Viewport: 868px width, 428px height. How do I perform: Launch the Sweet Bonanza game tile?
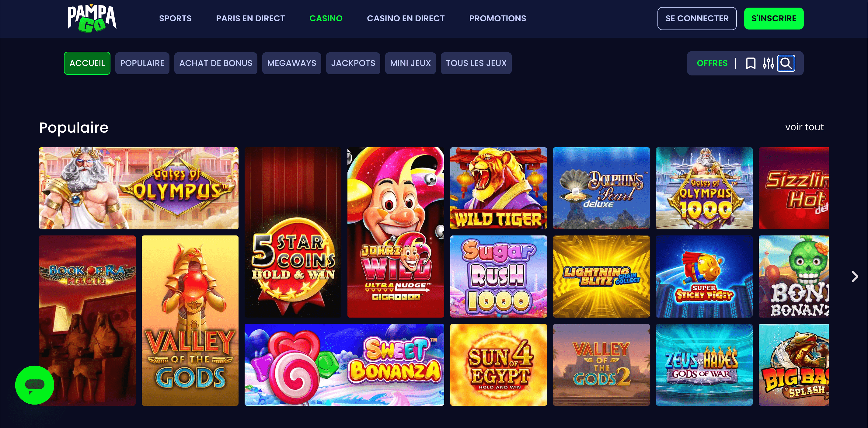point(344,365)
